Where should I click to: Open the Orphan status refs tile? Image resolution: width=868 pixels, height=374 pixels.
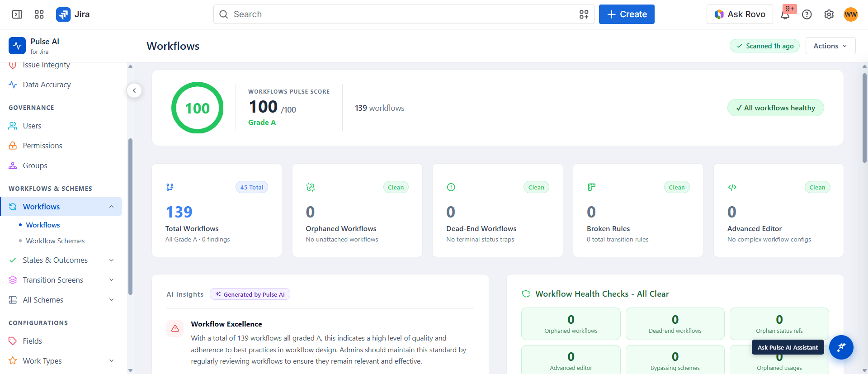(779, 324)
